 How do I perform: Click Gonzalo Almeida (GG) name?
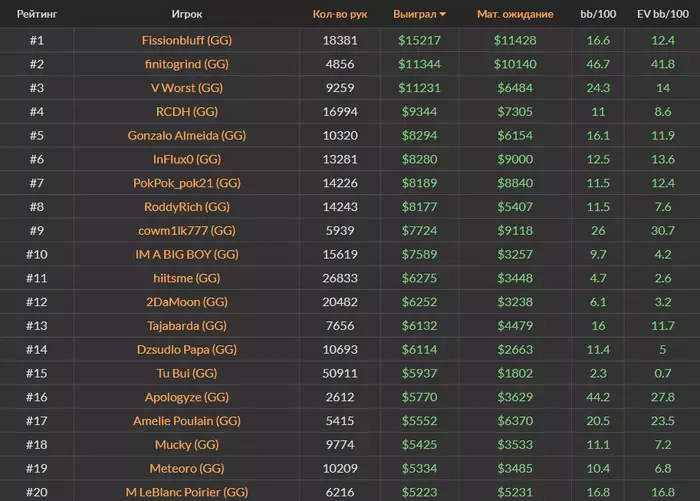[186, 135]
